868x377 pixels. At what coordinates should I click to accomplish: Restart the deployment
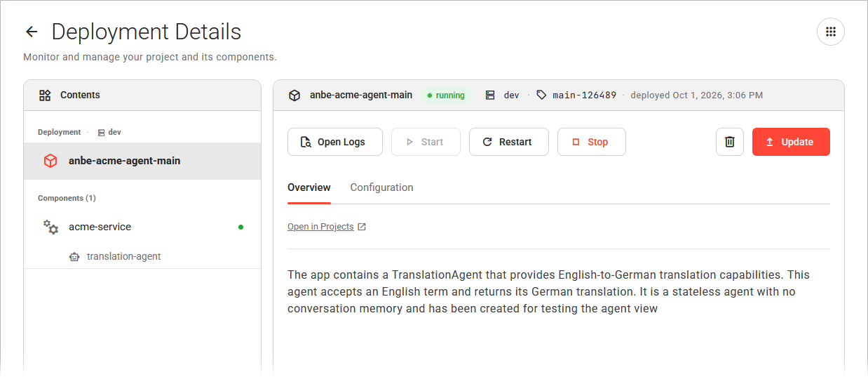(508, 142)
